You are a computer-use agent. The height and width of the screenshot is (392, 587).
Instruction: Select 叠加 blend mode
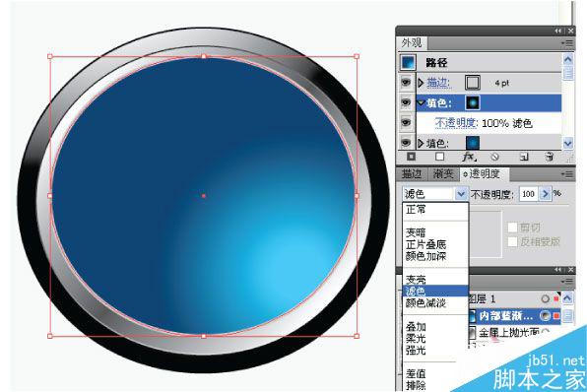416,326
